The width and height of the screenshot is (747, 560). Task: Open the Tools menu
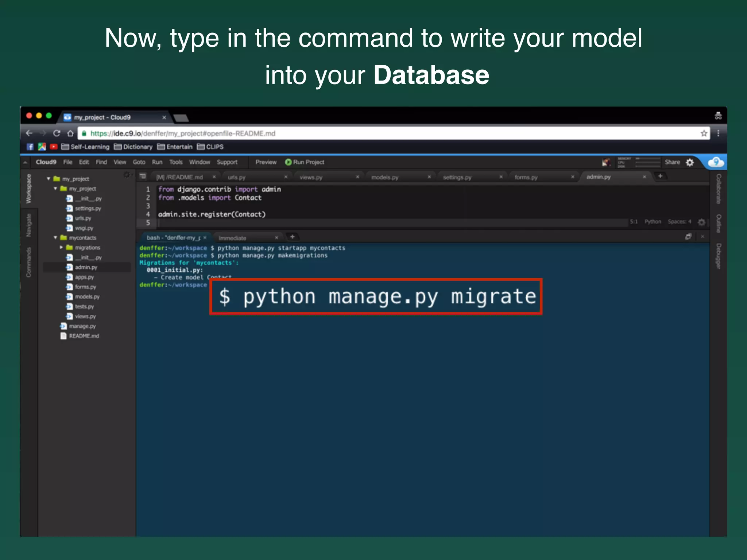point(175,162)
